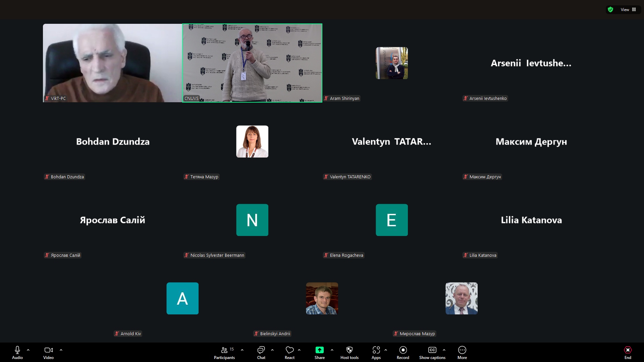
Task: Click Тетяна Мазур's profile picture
Action: (x=252, y=141)
